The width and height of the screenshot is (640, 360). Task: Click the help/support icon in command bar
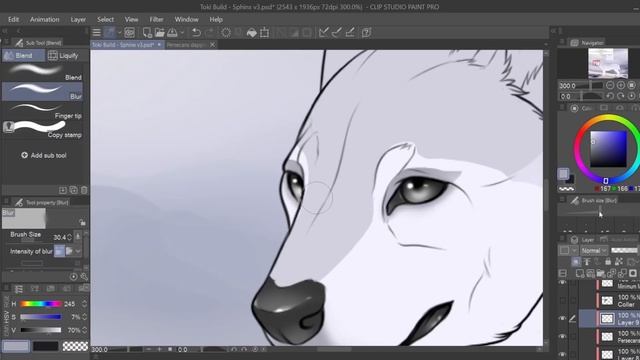[x=367, y=33]
